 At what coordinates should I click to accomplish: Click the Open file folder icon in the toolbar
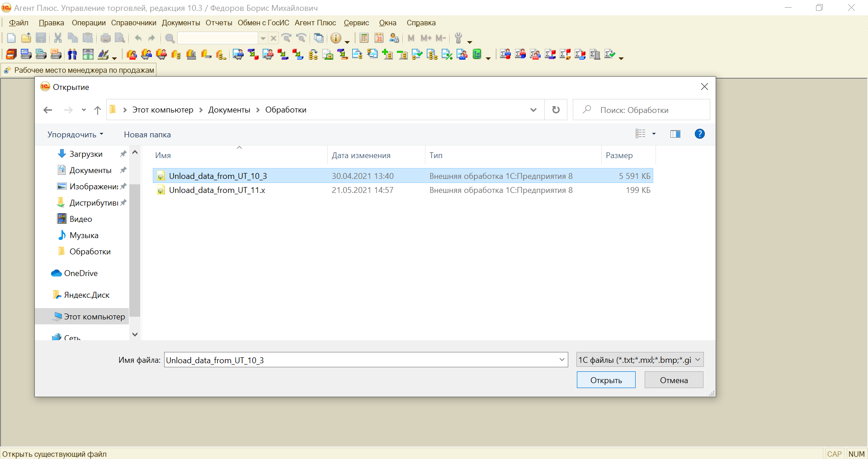26,38
